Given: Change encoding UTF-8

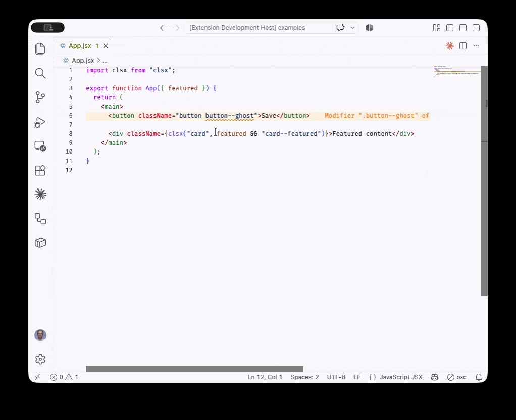Looking at the screenshot, I should click(336, 377).
